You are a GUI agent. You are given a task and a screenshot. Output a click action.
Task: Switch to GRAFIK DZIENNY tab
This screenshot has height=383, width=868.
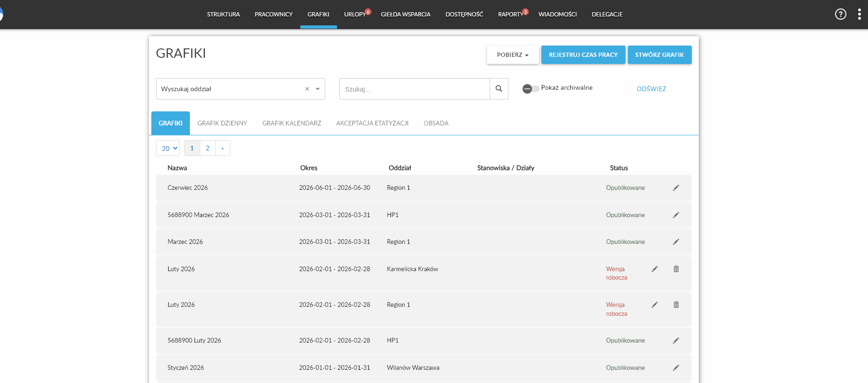(x=222, y=123)
